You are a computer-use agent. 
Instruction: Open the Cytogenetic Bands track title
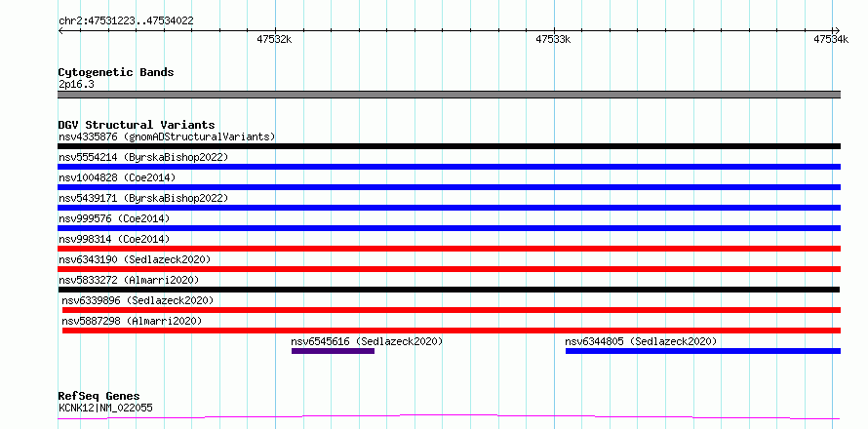coord(116,72)
